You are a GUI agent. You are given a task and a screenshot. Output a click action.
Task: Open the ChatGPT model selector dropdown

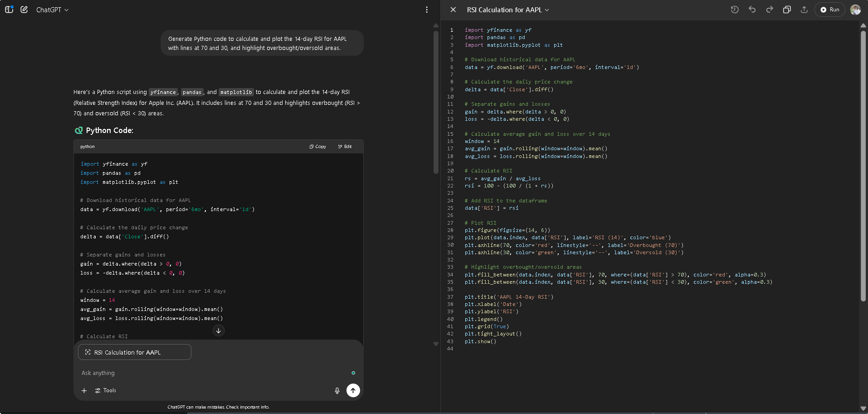(x=52, y=10)
